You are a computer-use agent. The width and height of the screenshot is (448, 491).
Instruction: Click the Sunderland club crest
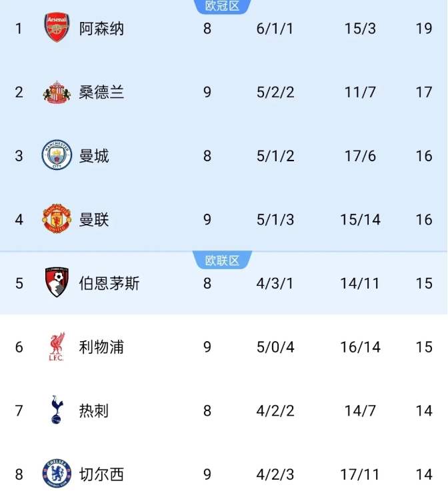(57, 93)
